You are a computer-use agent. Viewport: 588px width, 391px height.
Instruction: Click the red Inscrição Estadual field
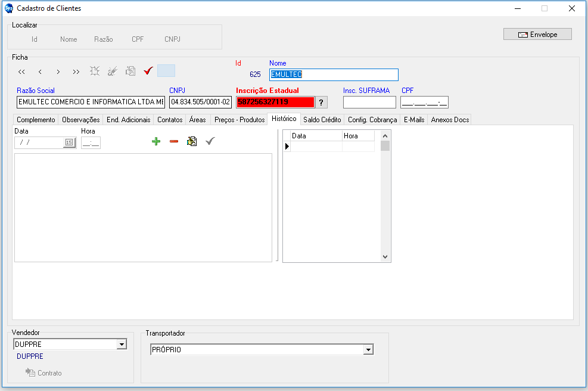[275, 102]
